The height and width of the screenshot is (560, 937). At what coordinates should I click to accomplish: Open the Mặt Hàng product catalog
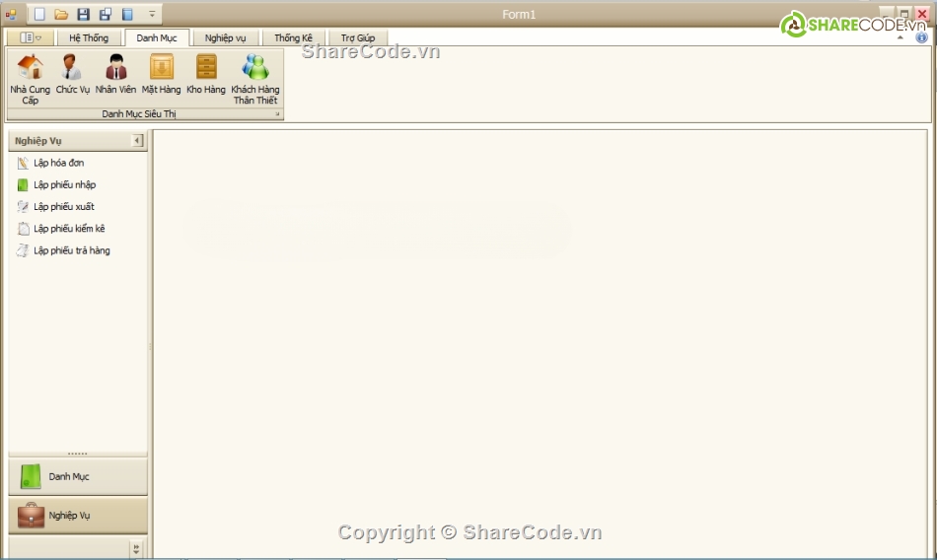pos(162,74)
